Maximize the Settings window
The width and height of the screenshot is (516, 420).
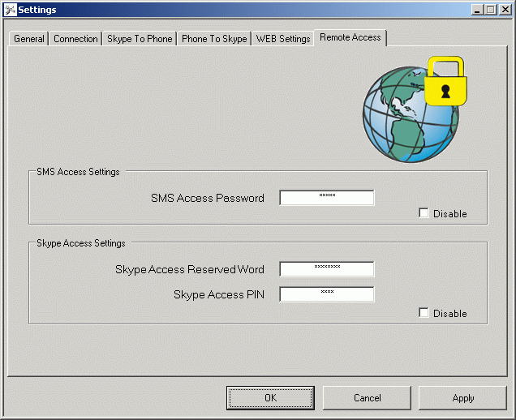(x=490, y=10)
